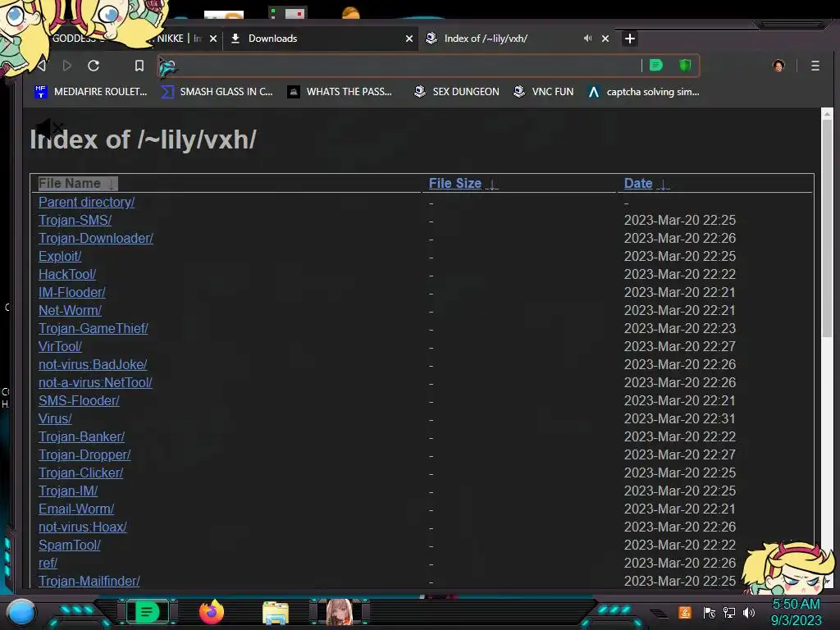The image size is (840, 630).
Task: Open the taskbar clock showing 5:50 AM
Action: pos(796,612)
